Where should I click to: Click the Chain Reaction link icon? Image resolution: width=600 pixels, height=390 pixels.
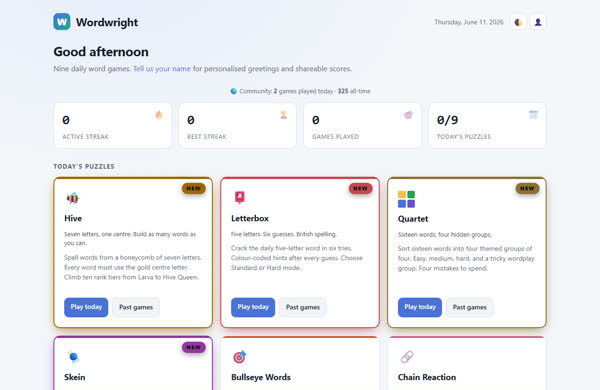tap(407, 357)
